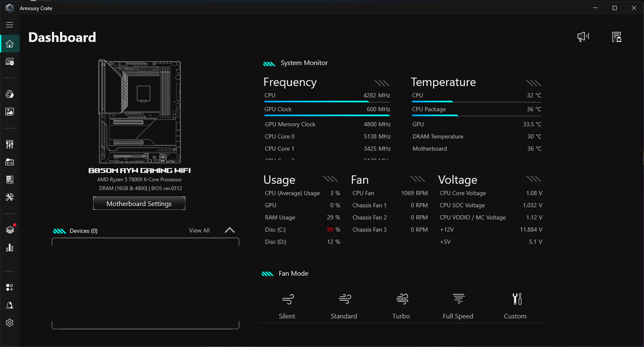Click the stripes icon beside the Usage heading
644x347 pixels.
click(x=330, y=179)
